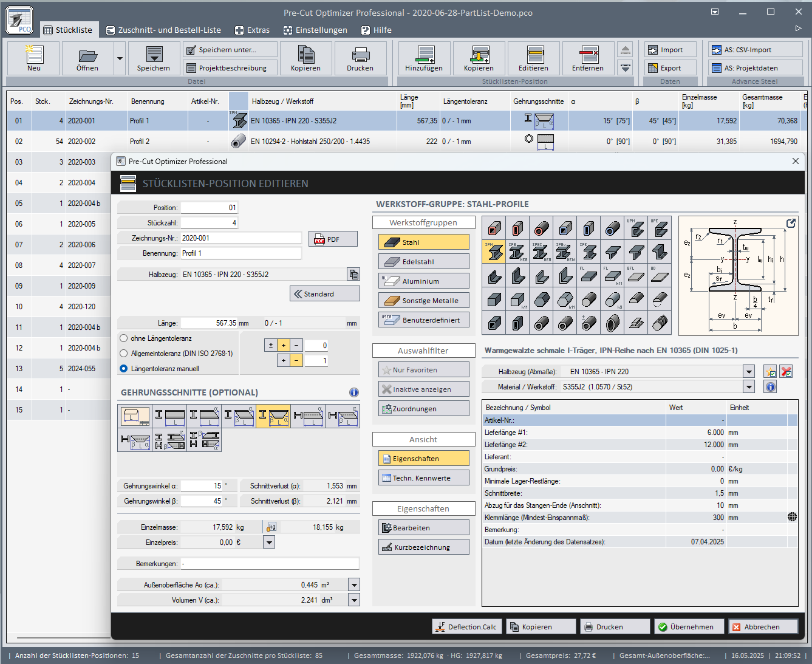Switch to Zuschnitt- und Bestell-Liste tab

tap(163, 30)
